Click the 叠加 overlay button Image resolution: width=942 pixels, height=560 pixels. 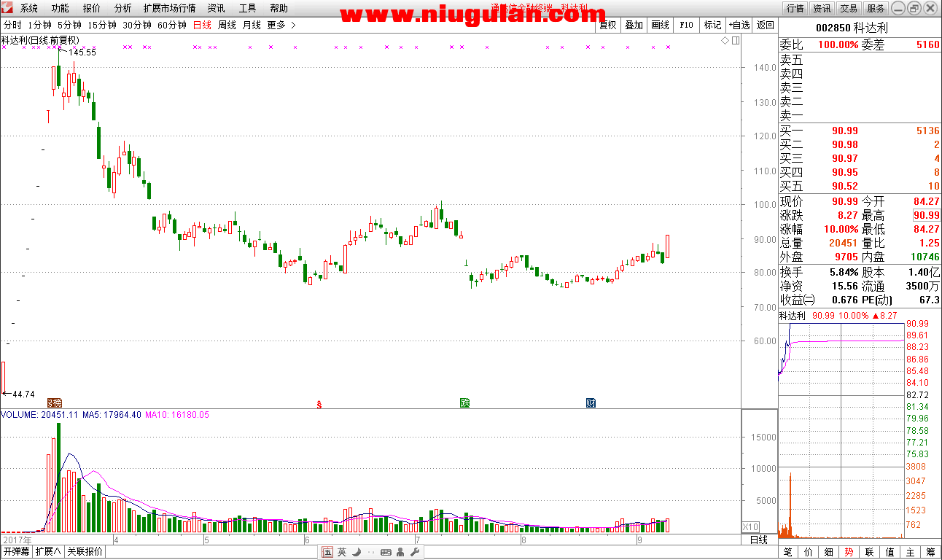(x=634, y=25)
